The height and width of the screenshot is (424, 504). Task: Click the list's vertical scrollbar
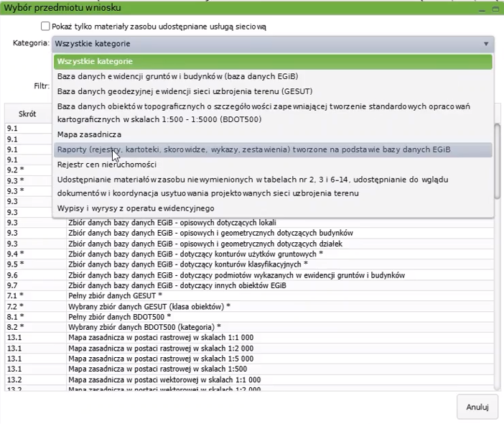497,287
